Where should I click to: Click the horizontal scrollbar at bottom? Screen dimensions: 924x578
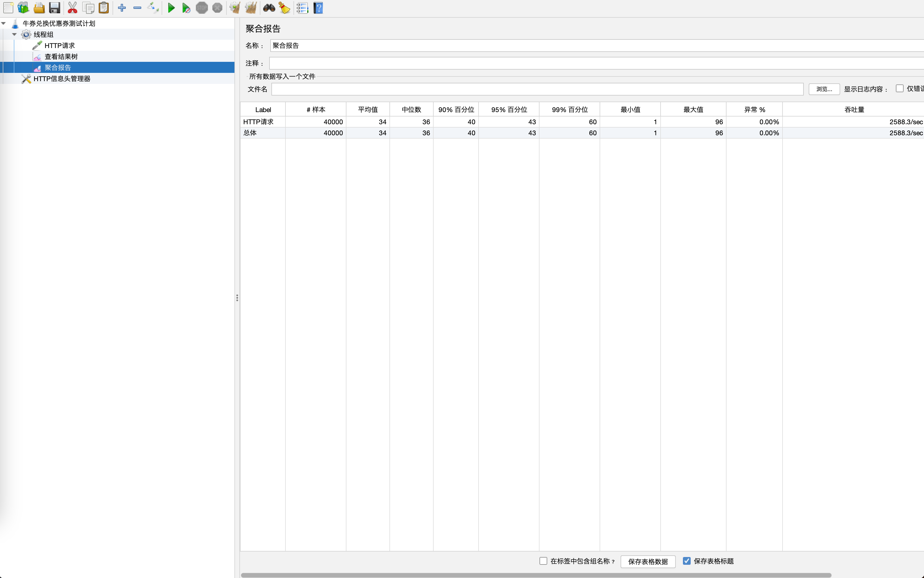click(x=535, y=575)
